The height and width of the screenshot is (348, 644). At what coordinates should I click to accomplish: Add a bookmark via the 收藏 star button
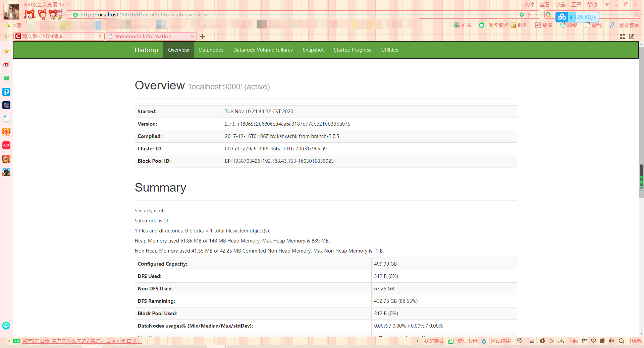(x=13, y=25)
